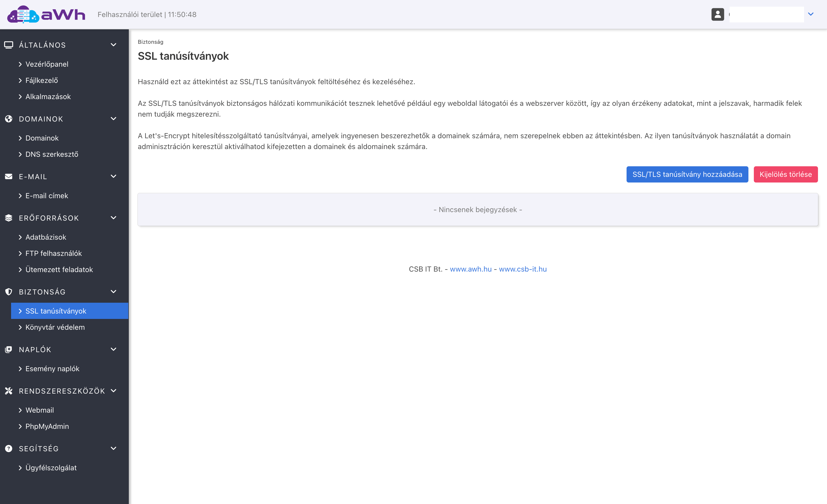Screen dimensions: 827x504
Task: Collapse the Biztonság section chevron
Action: tap(113, 291)
